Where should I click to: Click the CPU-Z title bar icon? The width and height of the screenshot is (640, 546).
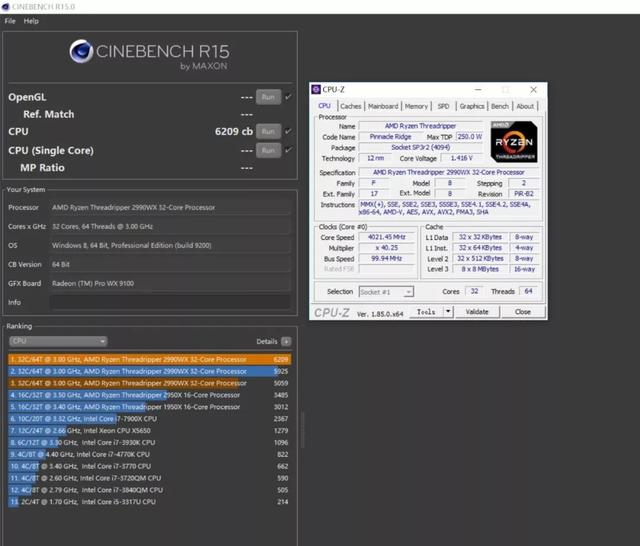tap(316, 89)
